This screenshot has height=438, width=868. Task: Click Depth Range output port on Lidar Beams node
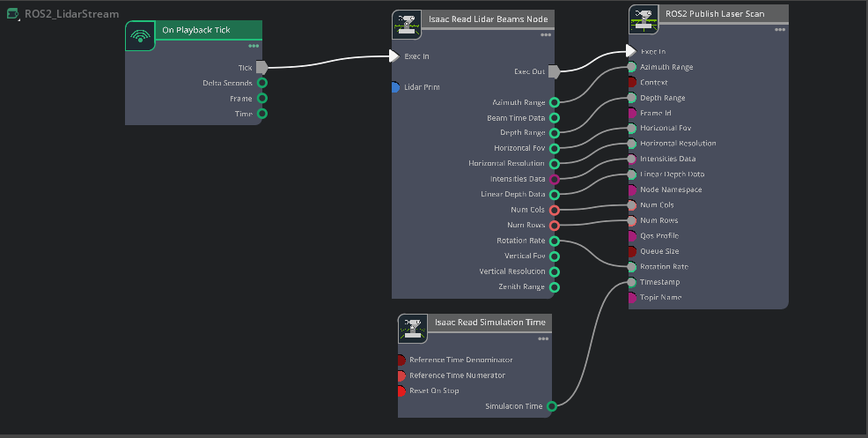pos(554,133)
